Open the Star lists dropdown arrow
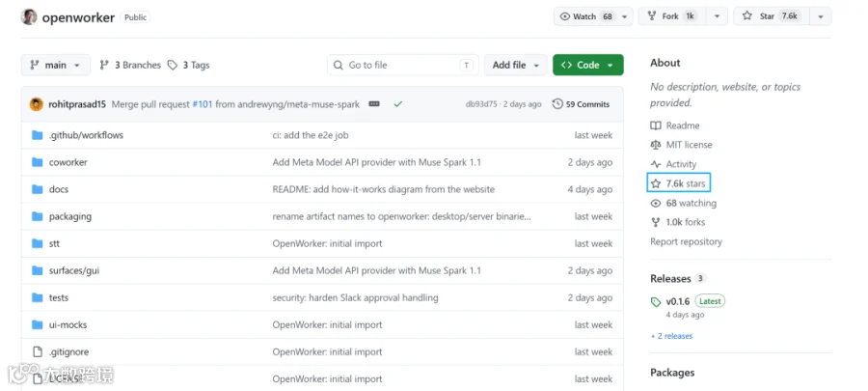Image resolution: width=868 pixels, height=391 pixels. (821, 16)
